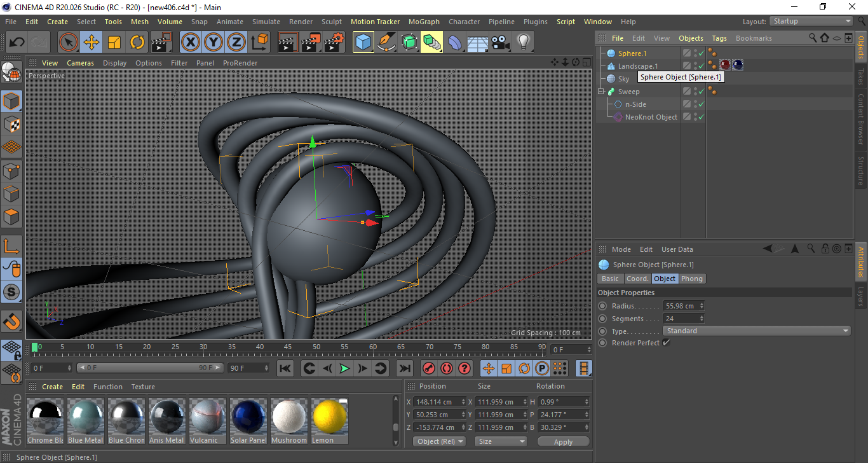The height and width of the screenshot is (463, 868).
Task: Enable the Enable Axis tool
Action: (11, 246)
